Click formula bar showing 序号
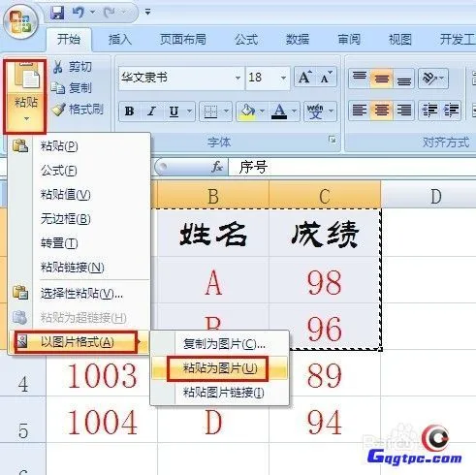Screen dimensions: 476x475 click(352, 167)
